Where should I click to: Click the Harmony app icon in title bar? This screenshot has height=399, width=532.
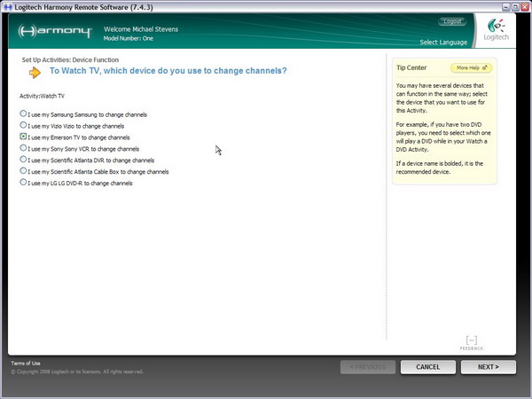pos(8,7)
